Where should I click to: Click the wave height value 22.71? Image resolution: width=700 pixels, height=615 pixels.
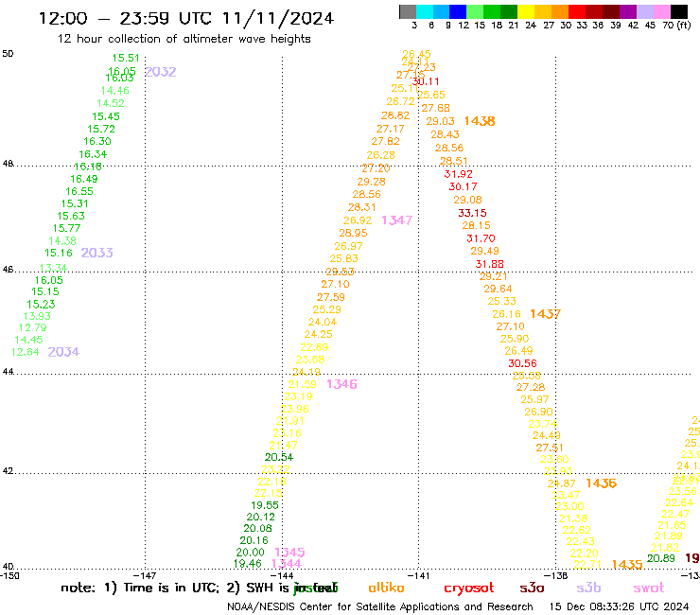click(587, 565)
